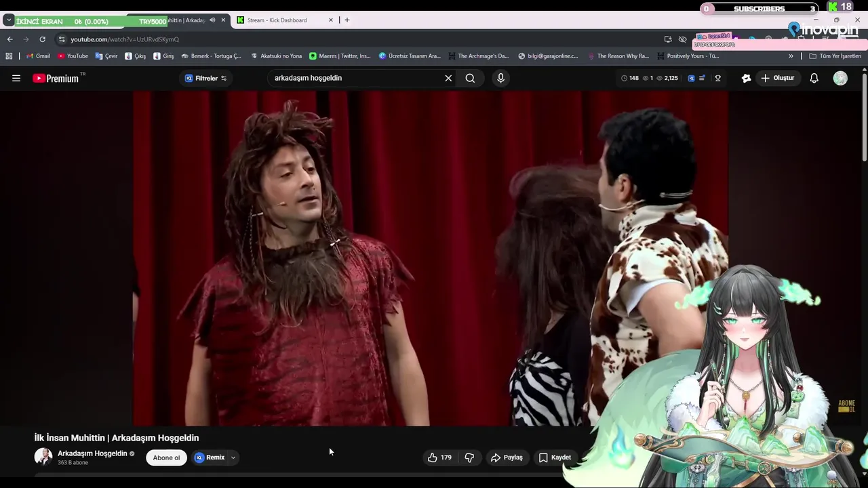Like the video with thumbs up

click(439, 457)
